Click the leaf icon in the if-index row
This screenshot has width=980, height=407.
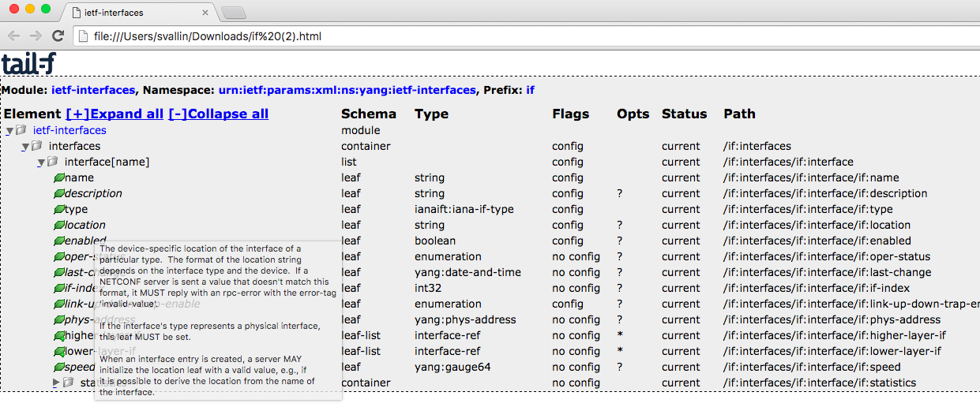click(58, 288)
